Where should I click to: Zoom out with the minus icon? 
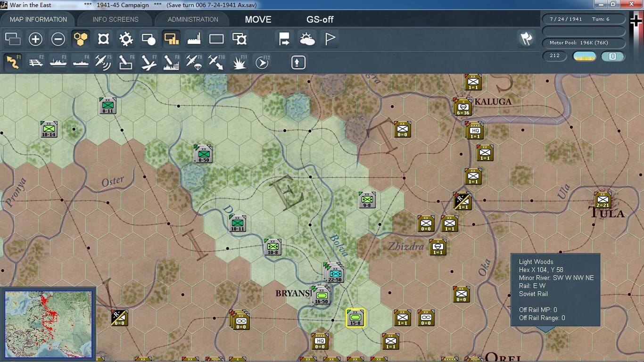point(58,39)
